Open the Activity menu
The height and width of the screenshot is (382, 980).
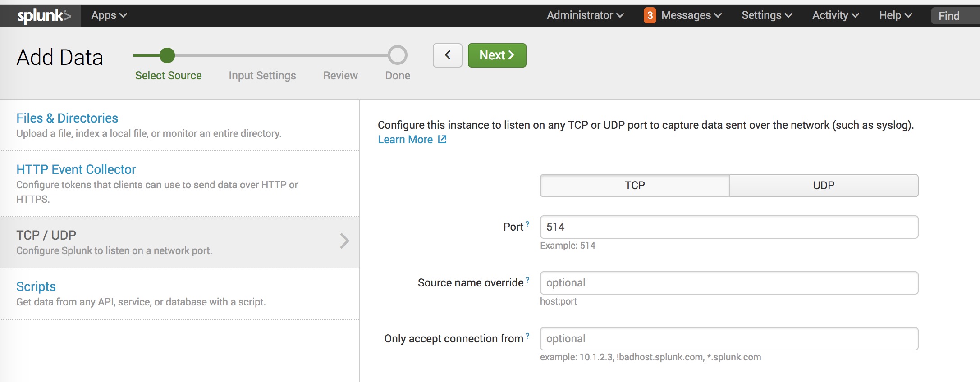[835, 16]
